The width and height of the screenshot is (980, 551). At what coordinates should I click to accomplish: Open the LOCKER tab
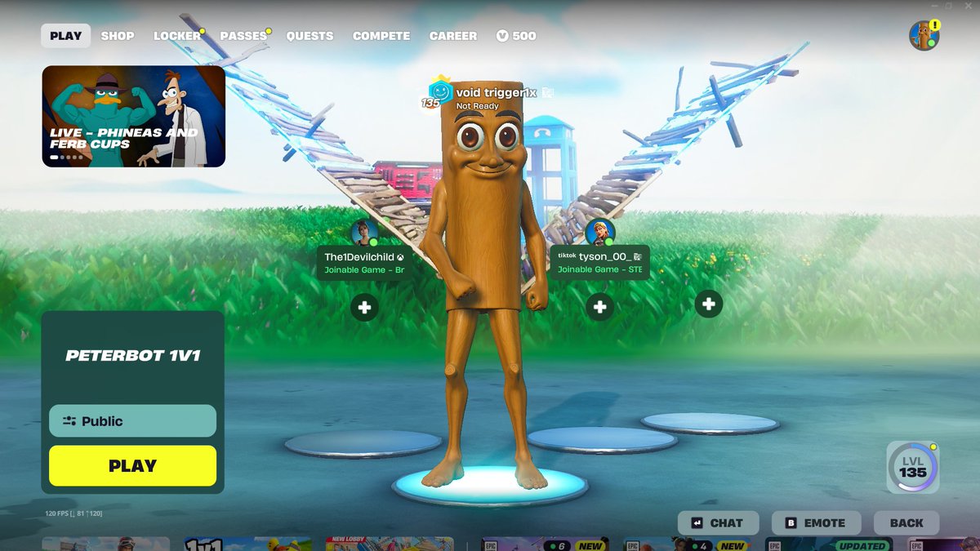click(x=177, y=36)
